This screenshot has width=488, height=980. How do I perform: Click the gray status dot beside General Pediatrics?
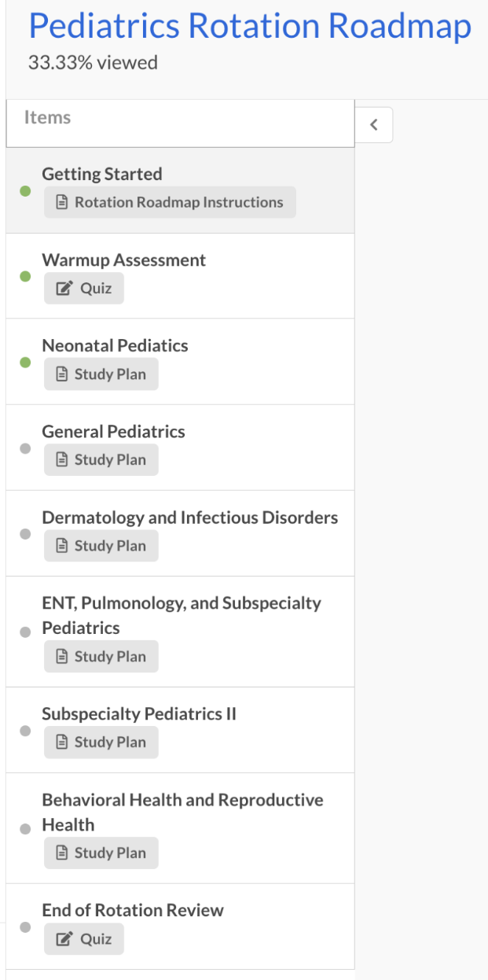24,448
